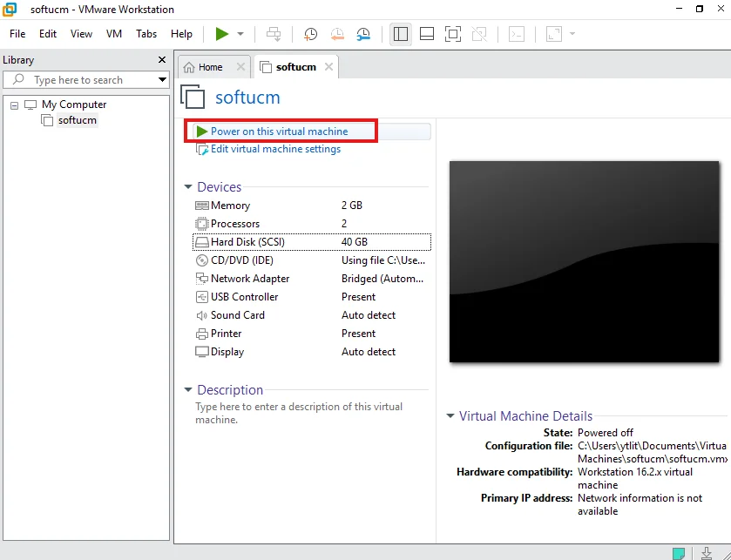Image resolution: width=731 pixels, height=560 pixels.
Task: Click the stretch guest toolbar icon
Action: (554, 34)
